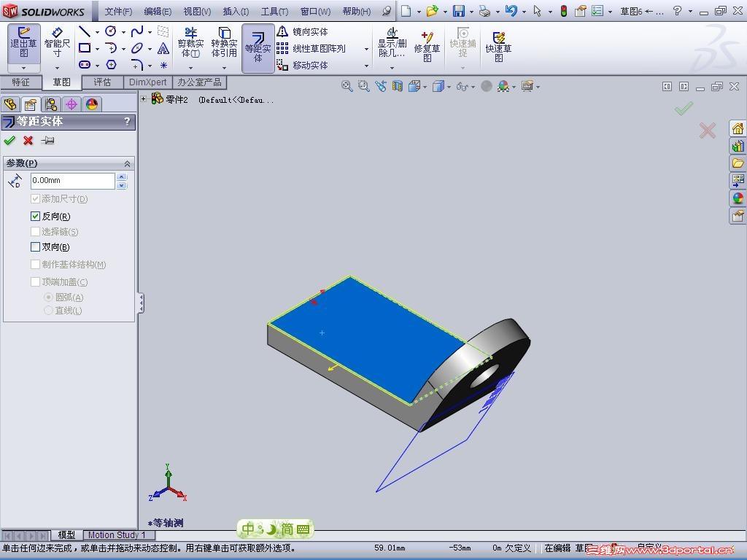
Task: Select the Spline sketch tool
Action: (136, 31)
